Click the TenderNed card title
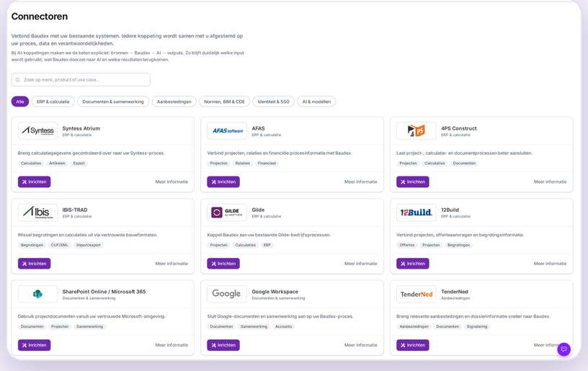 [455, 292]
